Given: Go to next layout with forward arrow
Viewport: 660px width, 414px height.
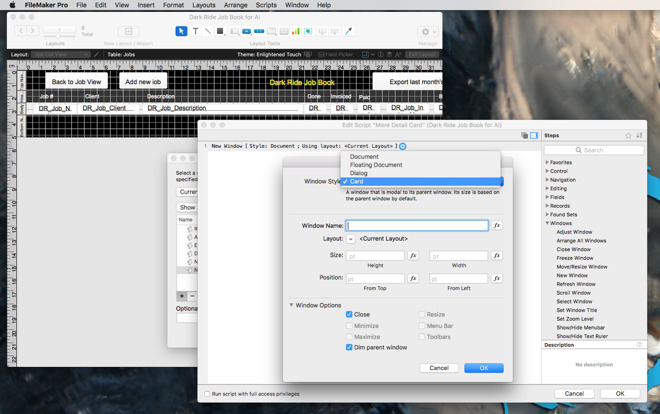Looking at the screenshot, I should pos(33,31).
